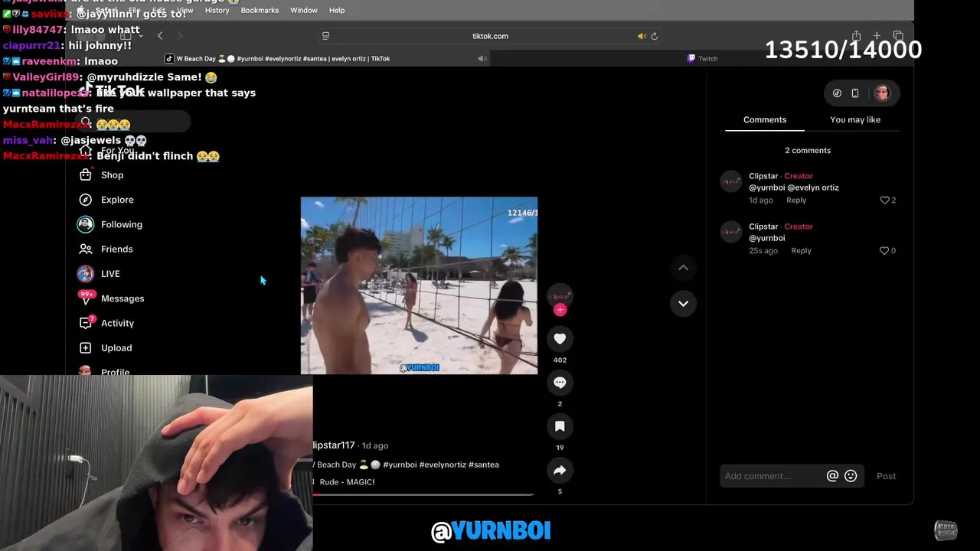Open the Bookmarks menu
Viewport: 980px width, 551px height.
(260, 10)
